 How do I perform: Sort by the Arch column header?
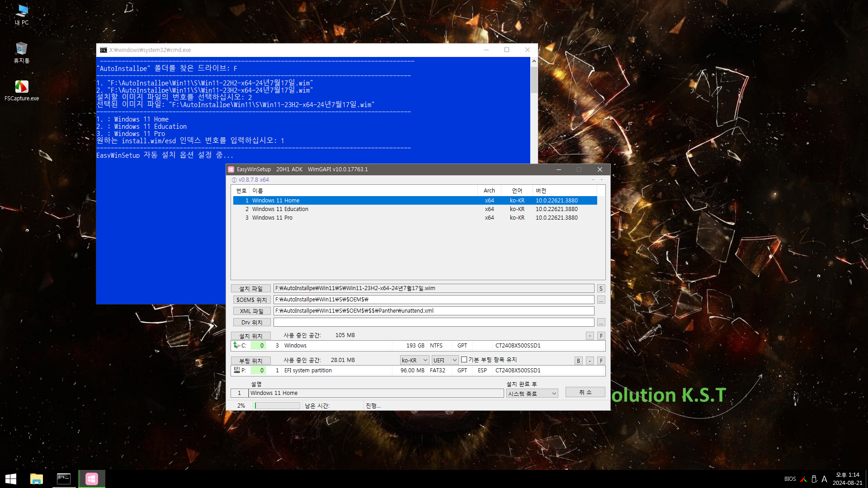point(489,191)
